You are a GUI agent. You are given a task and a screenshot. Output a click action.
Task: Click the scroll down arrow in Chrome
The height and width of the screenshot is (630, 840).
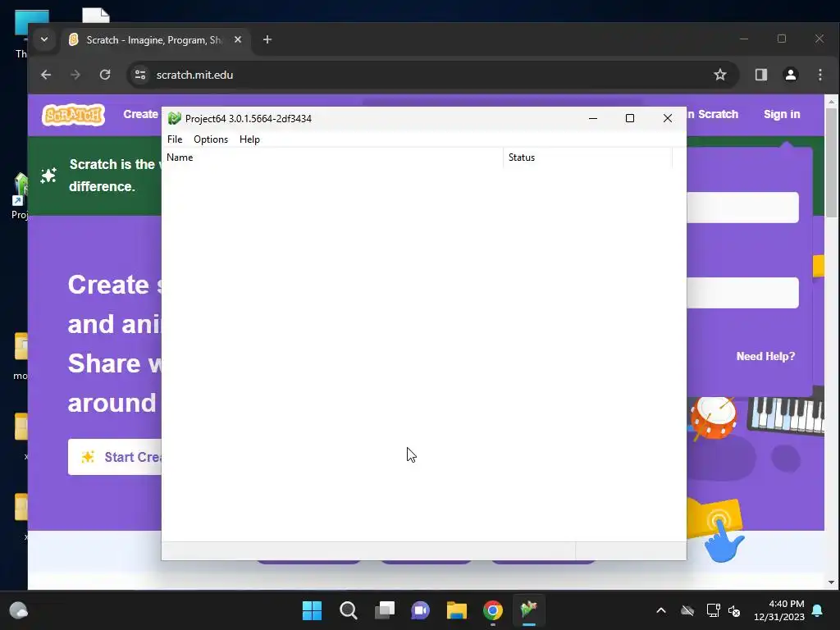[832, 582]
